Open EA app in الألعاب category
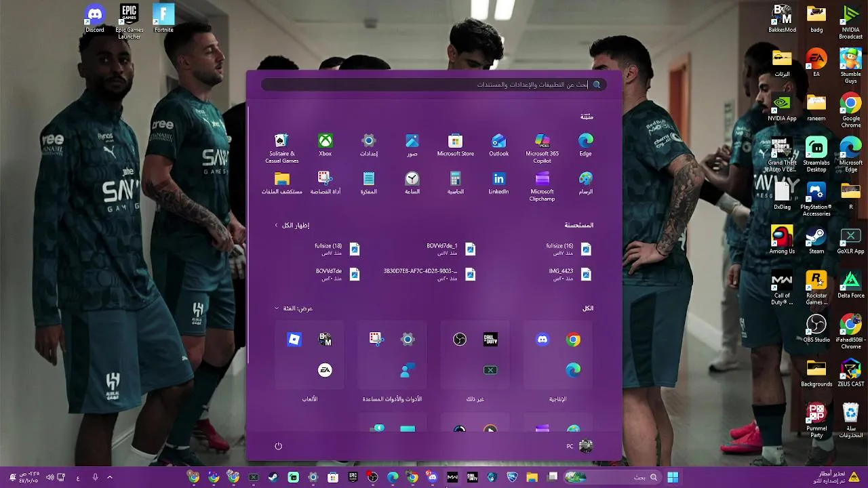This screenshot has width=868, height=488. pos(325,370)
